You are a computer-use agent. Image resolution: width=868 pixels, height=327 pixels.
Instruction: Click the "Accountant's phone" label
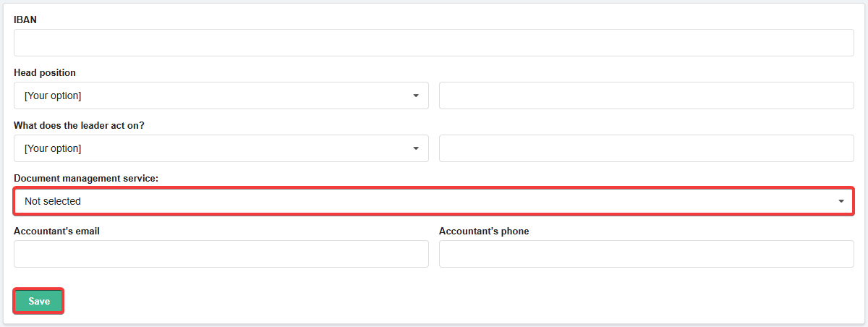tap(484, 232)
